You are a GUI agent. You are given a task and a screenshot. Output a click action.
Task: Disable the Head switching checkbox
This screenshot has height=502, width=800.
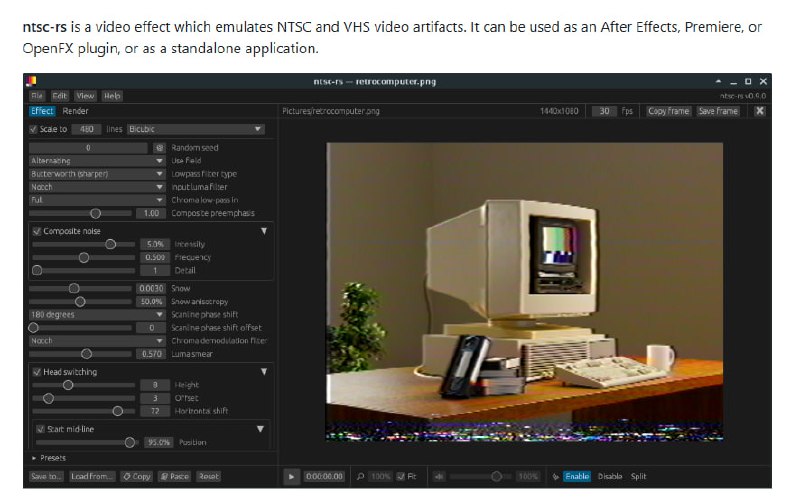pos(37,372)
